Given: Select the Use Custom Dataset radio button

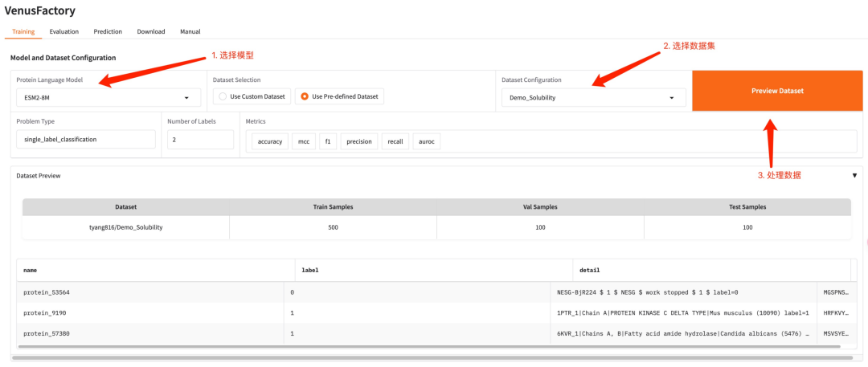Looking at the screenshot, I should pyautogui.click(x=223, y=96).
